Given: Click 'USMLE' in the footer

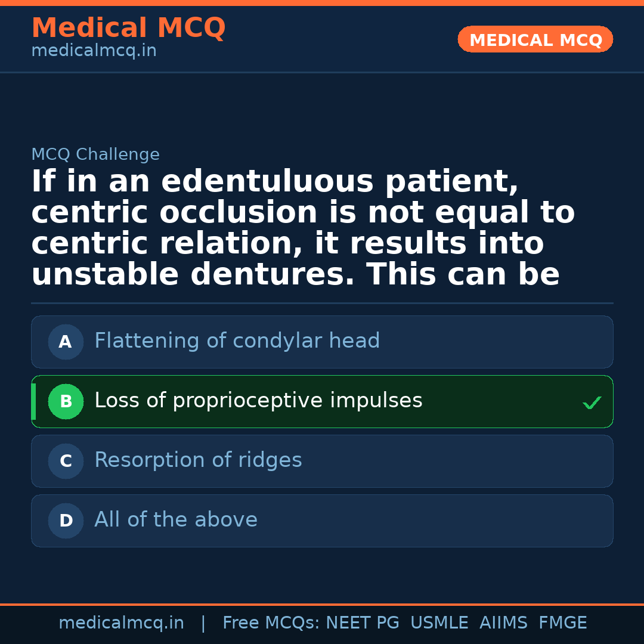Looking at the screenshot, I should click(439, 623).
